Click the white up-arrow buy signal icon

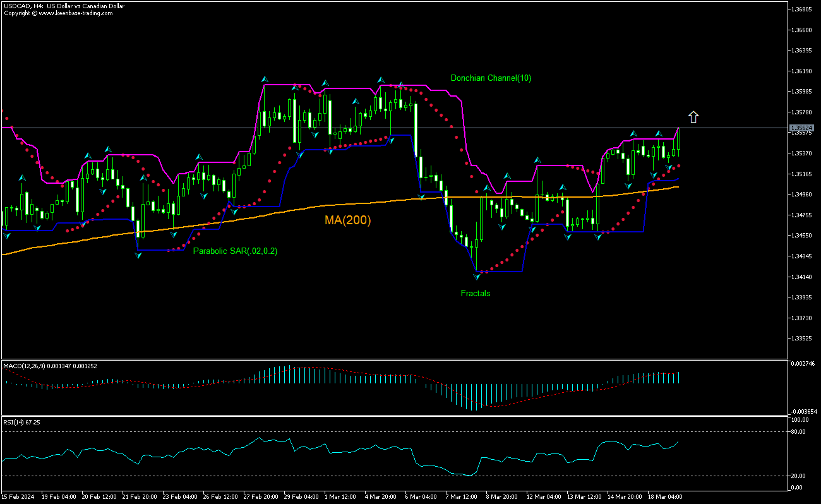click(693, 116)
